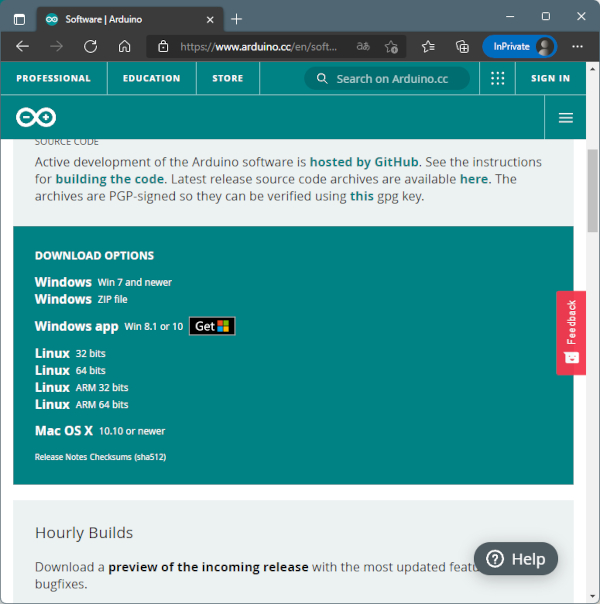Open the 'this' gpg key link
Viewport: 600px width, 604px height.
click(x=362, y=196)
